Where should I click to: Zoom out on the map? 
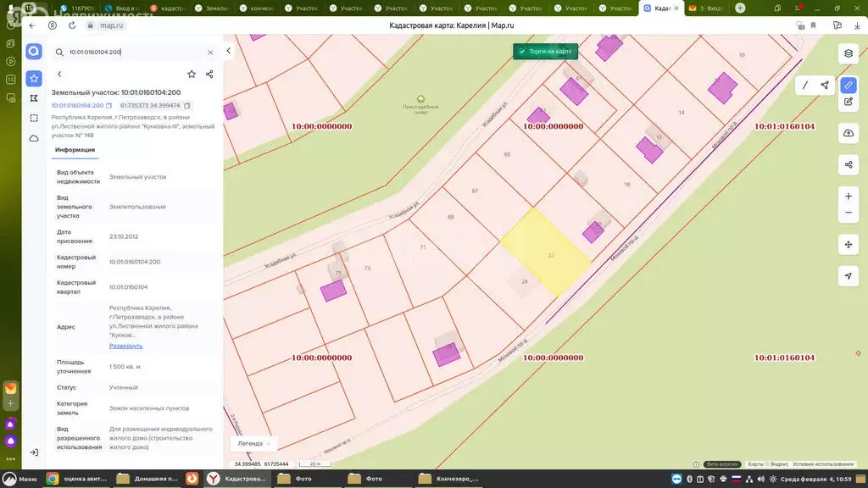pos(849,213)
